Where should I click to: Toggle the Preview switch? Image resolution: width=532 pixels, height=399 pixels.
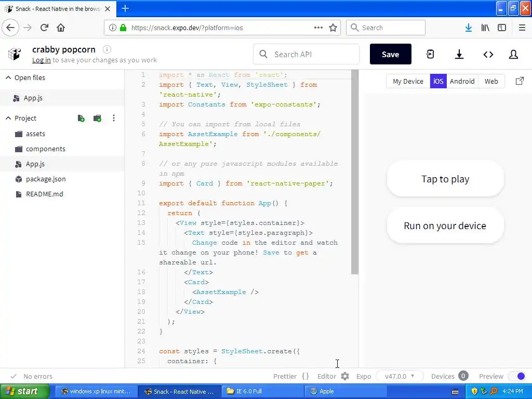pyautogui.click(x=517, y=376)
